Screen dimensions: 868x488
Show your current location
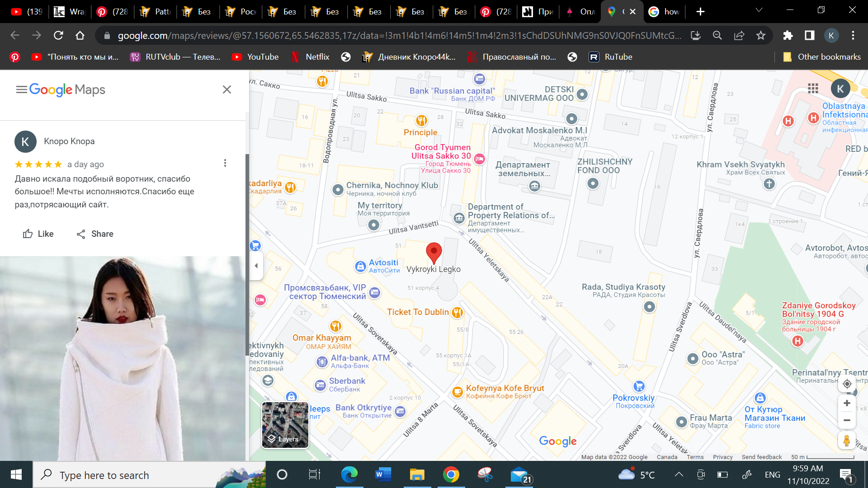847,384
